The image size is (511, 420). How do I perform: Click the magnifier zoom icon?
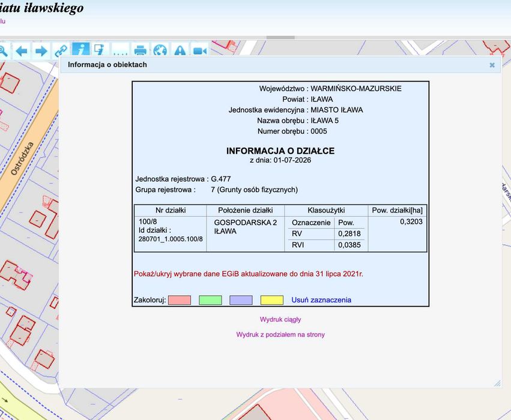(x=3, y=51)
